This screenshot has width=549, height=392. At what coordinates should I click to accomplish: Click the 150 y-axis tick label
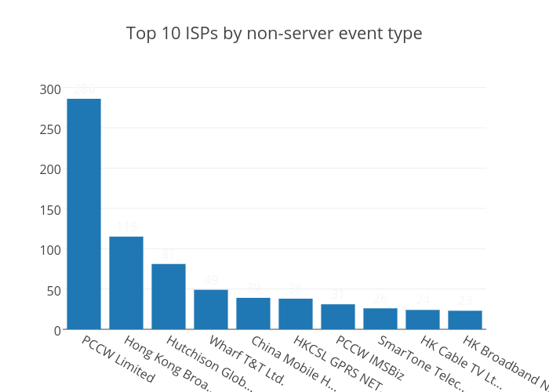49,210
